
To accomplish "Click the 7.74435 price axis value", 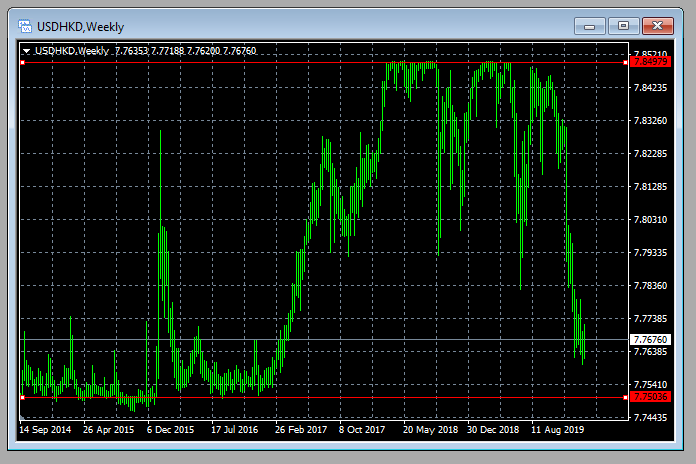I will tap(650, 418).
